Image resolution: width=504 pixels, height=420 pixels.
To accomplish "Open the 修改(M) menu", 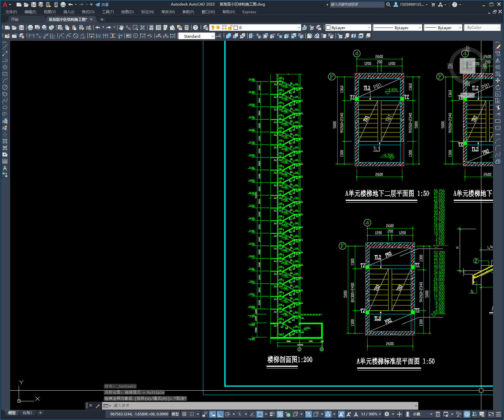I will point(168,12).
